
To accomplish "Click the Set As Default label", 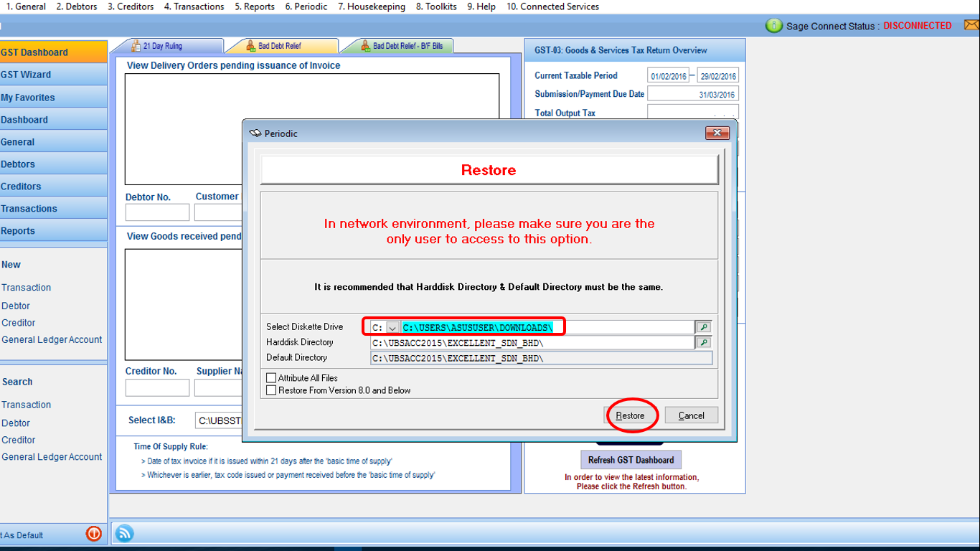I will [21, 535].
